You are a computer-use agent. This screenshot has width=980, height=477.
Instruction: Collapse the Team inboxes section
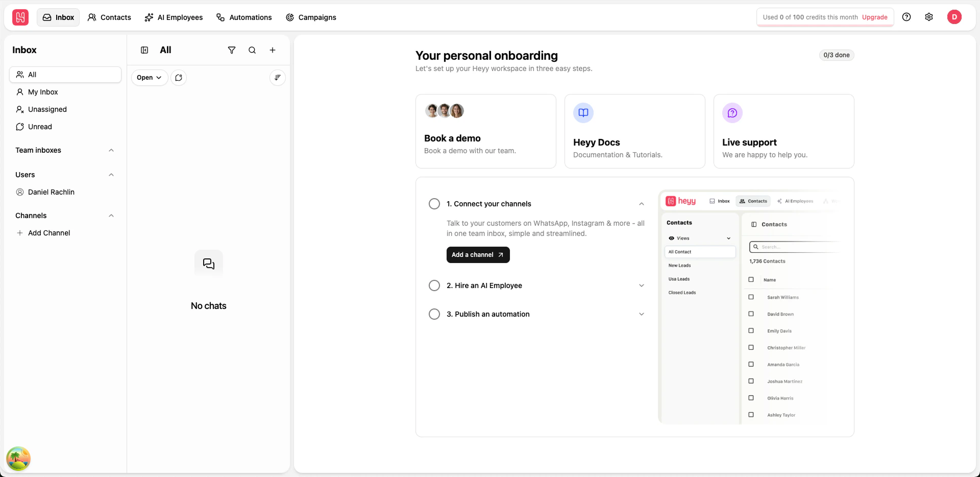tap(111, 150)
